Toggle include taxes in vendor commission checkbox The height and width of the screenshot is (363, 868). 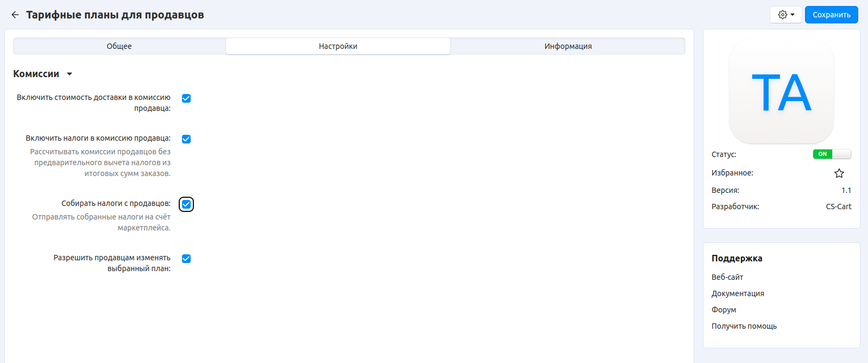coord(186,139)
